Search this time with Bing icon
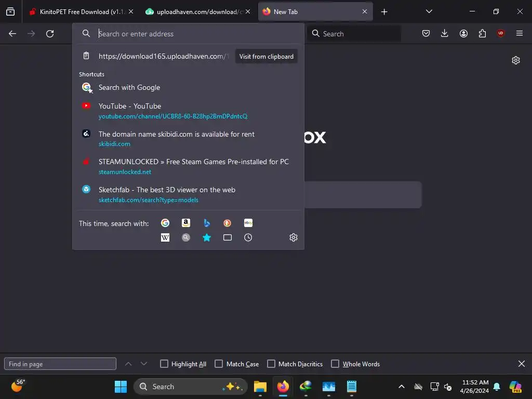Screen dimensions: 532x399 tap(207, 223)
